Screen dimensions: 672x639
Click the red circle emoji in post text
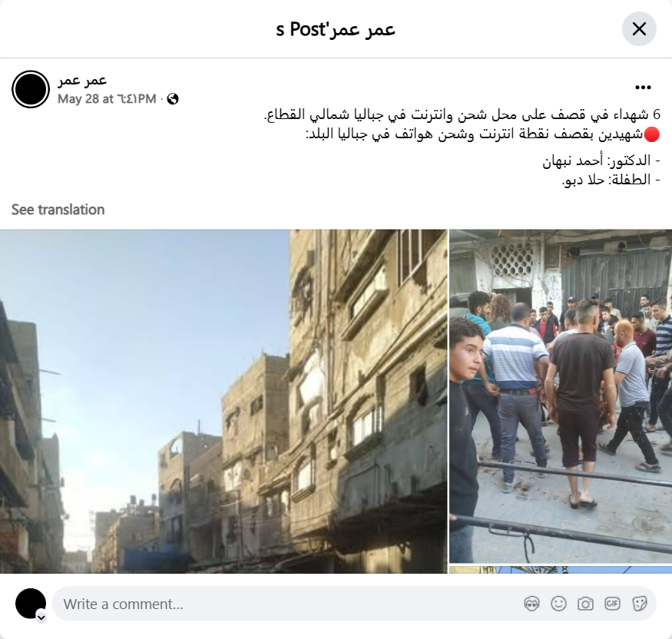652,134
